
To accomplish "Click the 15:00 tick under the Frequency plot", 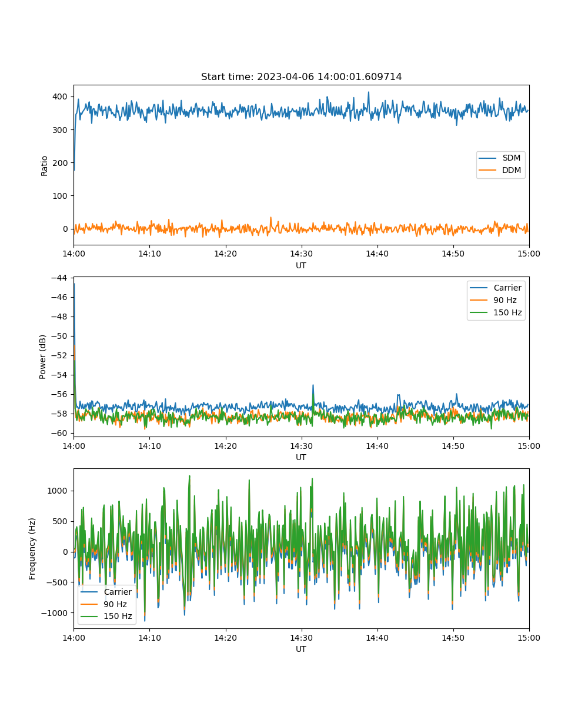I will pos(529,637).
